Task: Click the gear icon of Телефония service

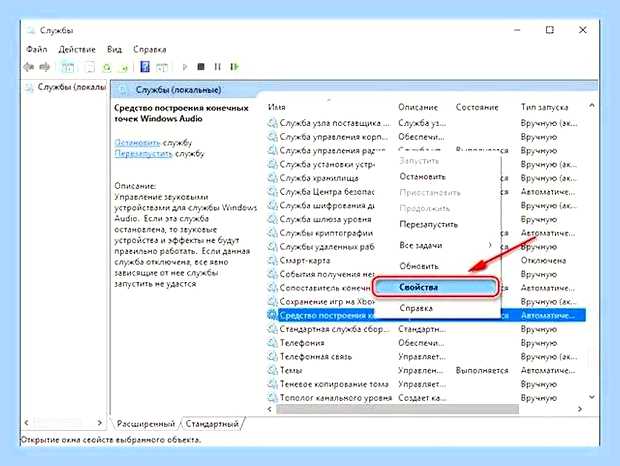Action: click(272, 343)
